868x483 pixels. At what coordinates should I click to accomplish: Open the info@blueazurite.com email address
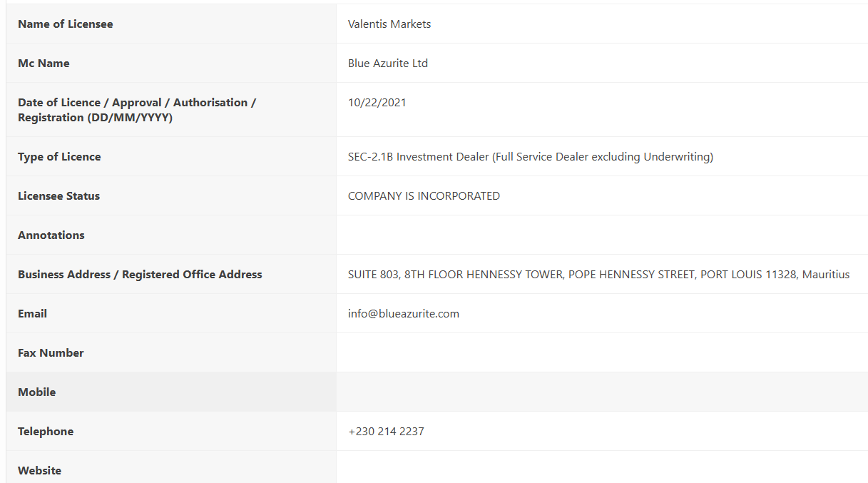pyautogui.click(x=404, y=314)
